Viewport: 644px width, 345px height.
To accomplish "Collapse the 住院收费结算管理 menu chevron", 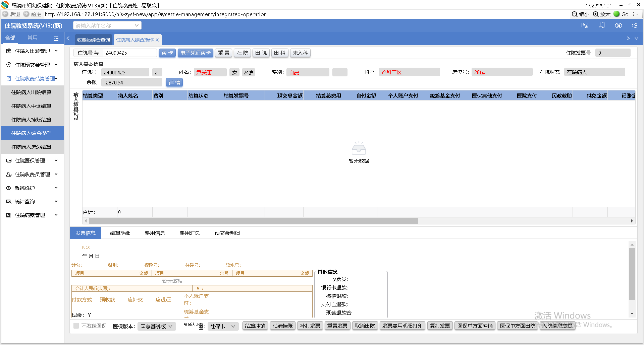I will coord(56,78).
